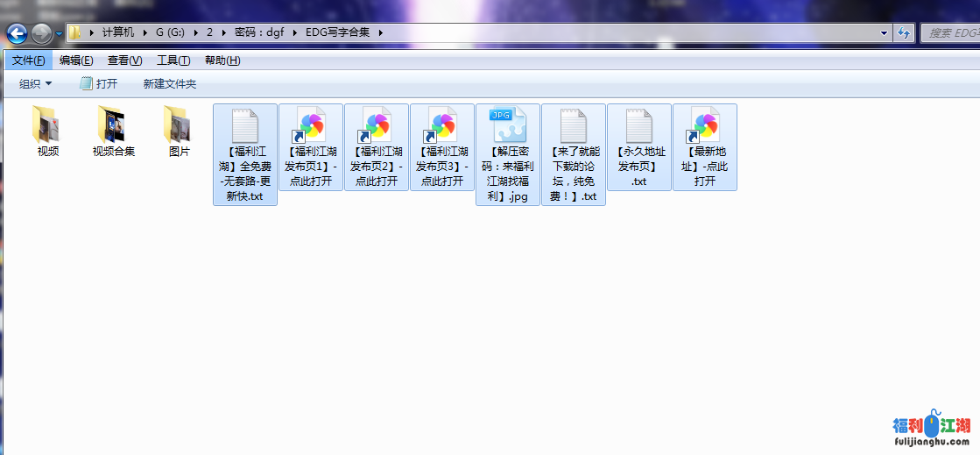Open the 视频 folder
980x455 pixels.
(47, 125)
